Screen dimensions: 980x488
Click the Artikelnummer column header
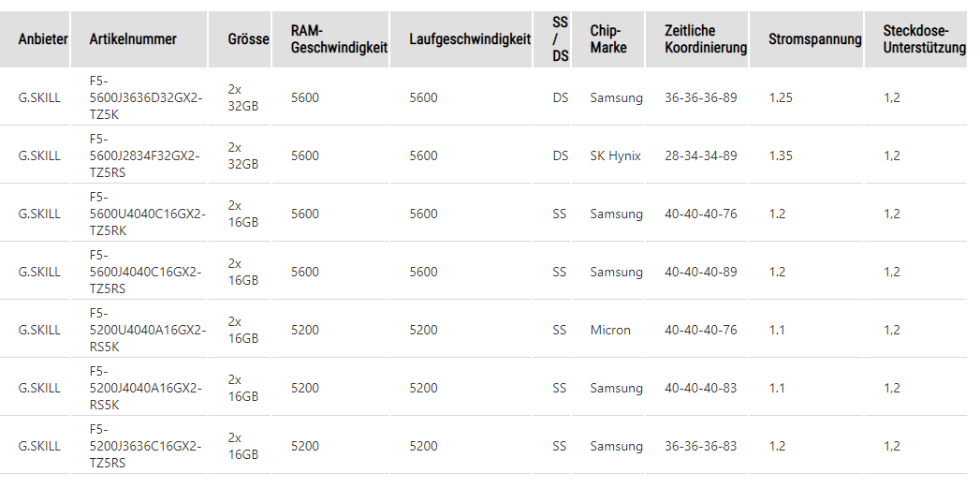click(133, 39)
